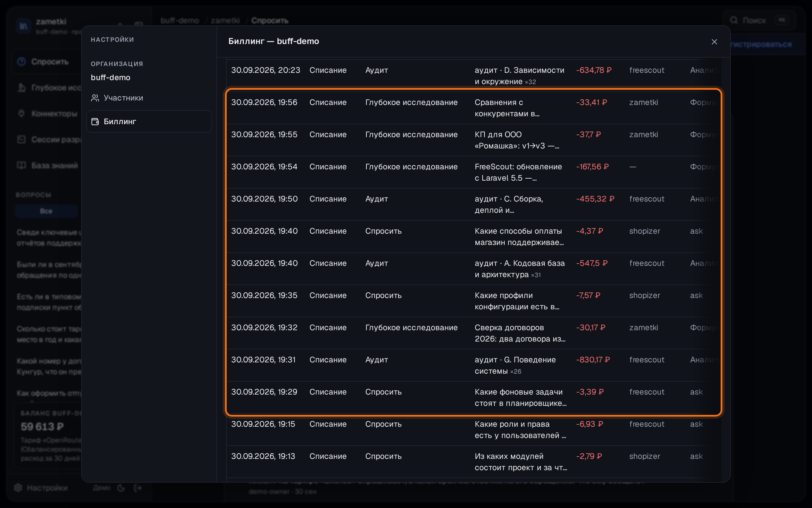Click Сверка договоров 2026 description
812x508 pixels.
[x=520, y=333]
